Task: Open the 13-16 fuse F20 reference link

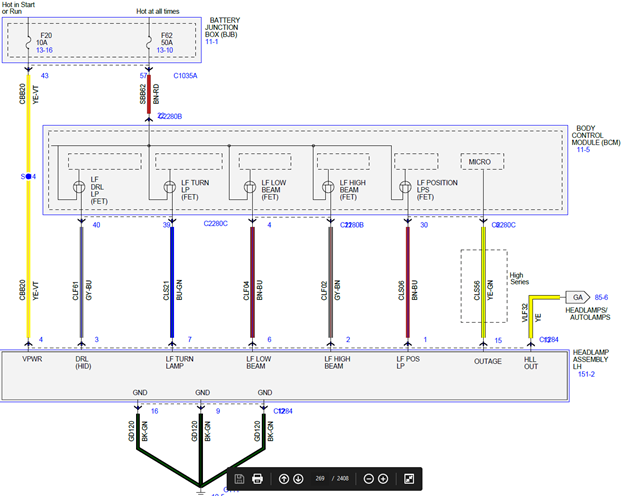Action: (44, 50)
